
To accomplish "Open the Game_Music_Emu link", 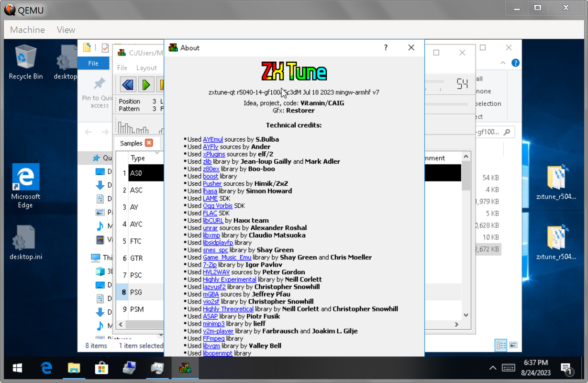I will (227, 257).
